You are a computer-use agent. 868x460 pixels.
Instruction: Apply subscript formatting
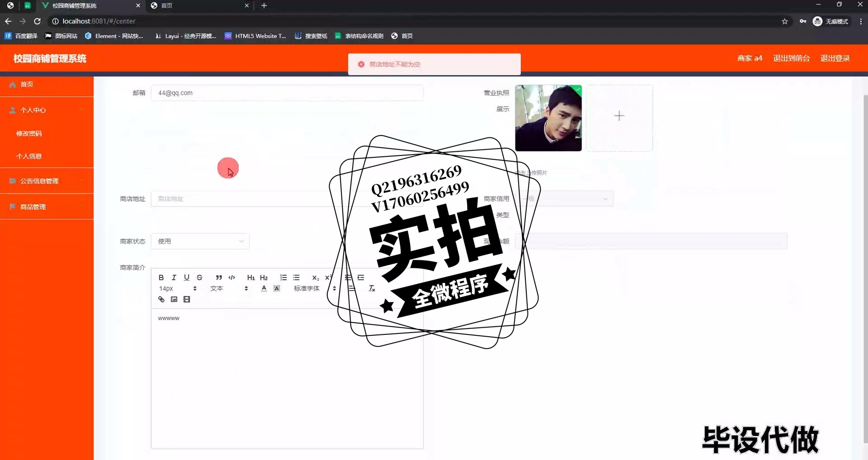(316, 277)
